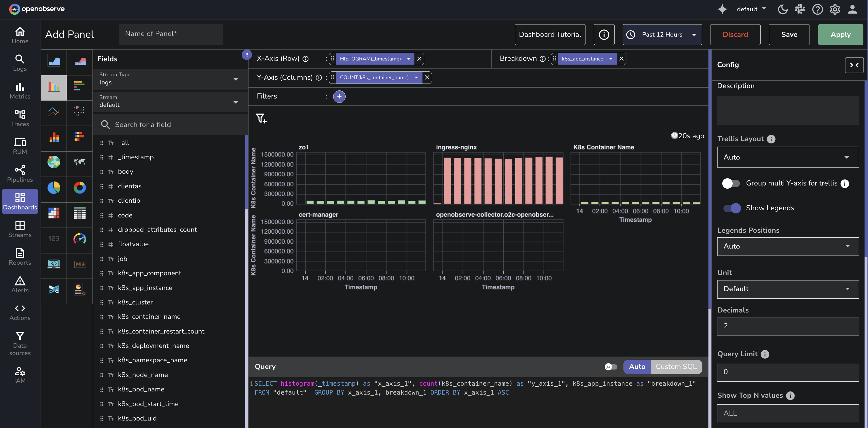This screenshot has height=428, width=868.
Task: Open the Pipelines section in sidebar
Action: point(20,174)
